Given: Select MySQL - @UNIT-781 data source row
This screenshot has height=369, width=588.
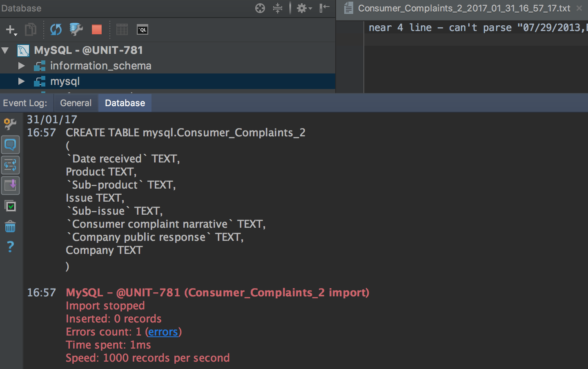Looking at the screenshot, I should pyautogui.click(x=167, y=50).
